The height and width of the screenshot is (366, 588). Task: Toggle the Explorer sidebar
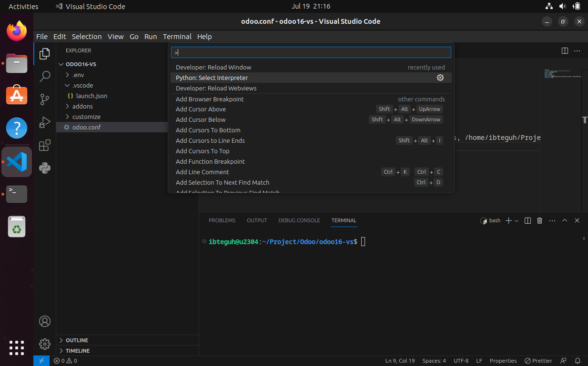pos(44,54)
